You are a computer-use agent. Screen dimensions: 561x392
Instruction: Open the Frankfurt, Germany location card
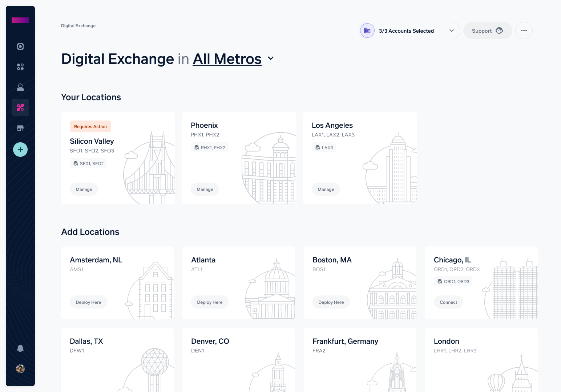[360, 360]
